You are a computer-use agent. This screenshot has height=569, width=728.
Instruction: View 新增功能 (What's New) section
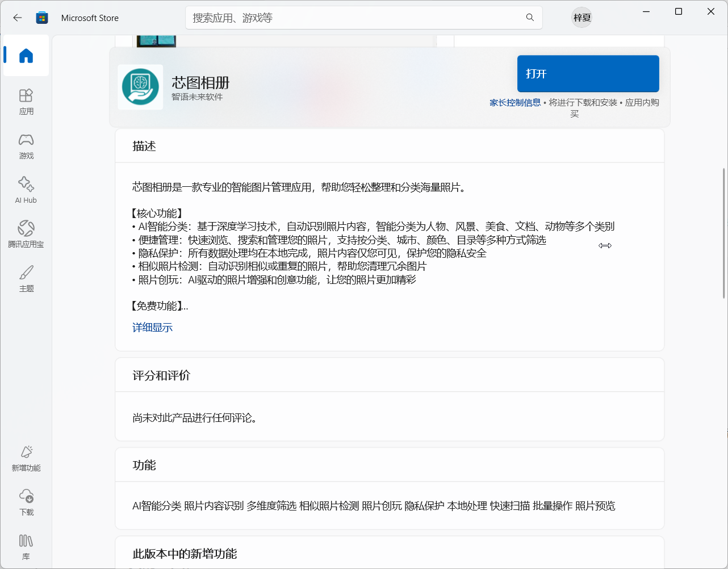coord(26,458)
